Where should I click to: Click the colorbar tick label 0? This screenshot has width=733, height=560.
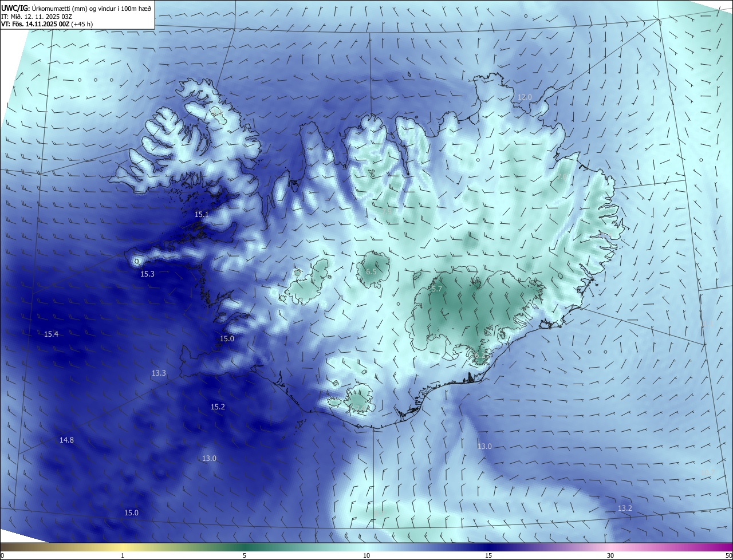pos(2,555)
